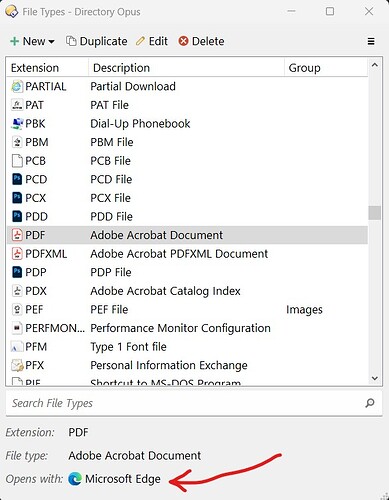Click the File type value below the list
Image resolution: width=389 pixels, height=500 pixels.
pos(134,456)
